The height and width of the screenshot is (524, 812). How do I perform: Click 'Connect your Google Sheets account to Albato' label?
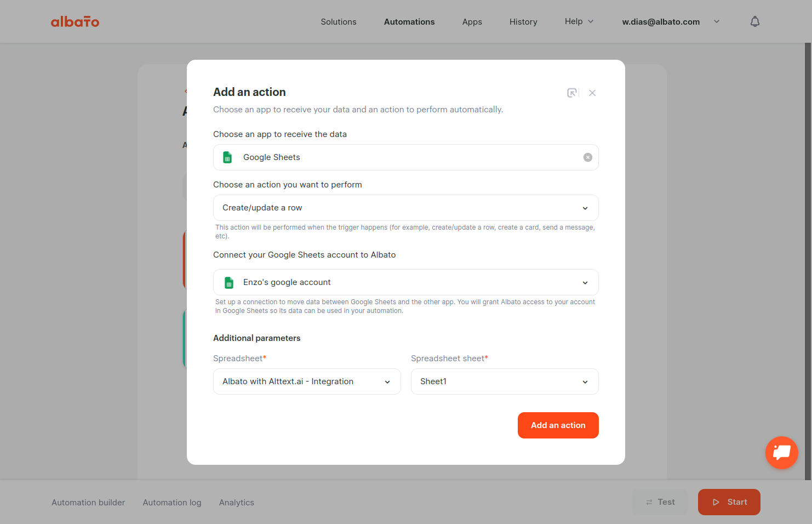[x=305, y=255]
